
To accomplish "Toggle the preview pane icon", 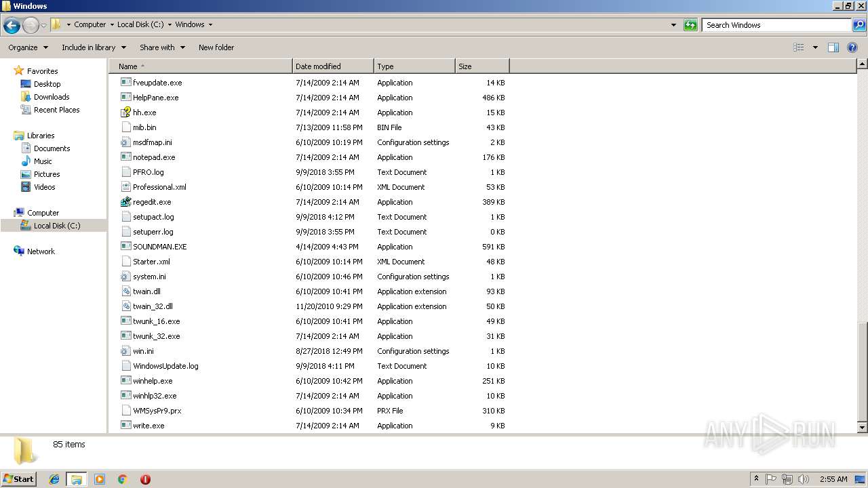I will [x=833, y=47].
